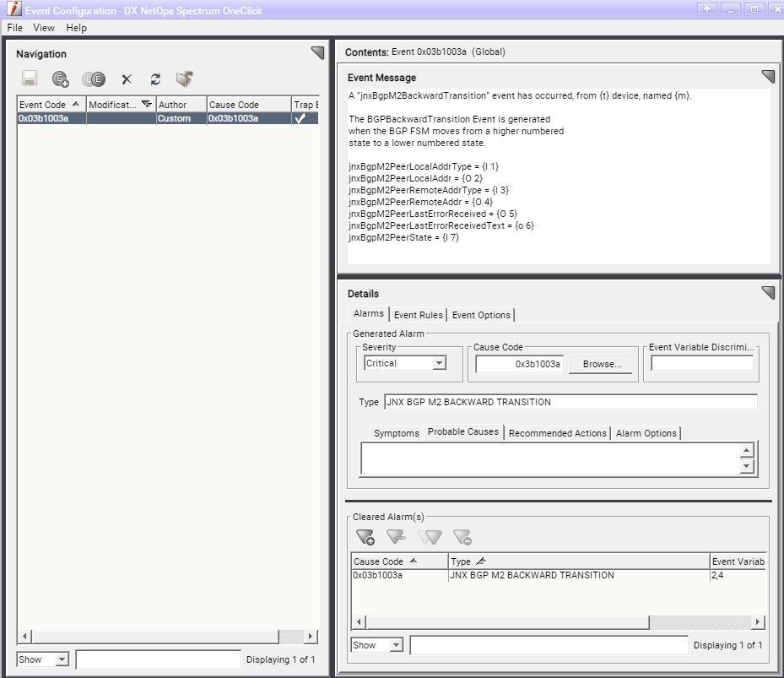Screen dimensions: 784x678
Task: Click the Add Cleared Alarm icon
Action: (365, 537)
